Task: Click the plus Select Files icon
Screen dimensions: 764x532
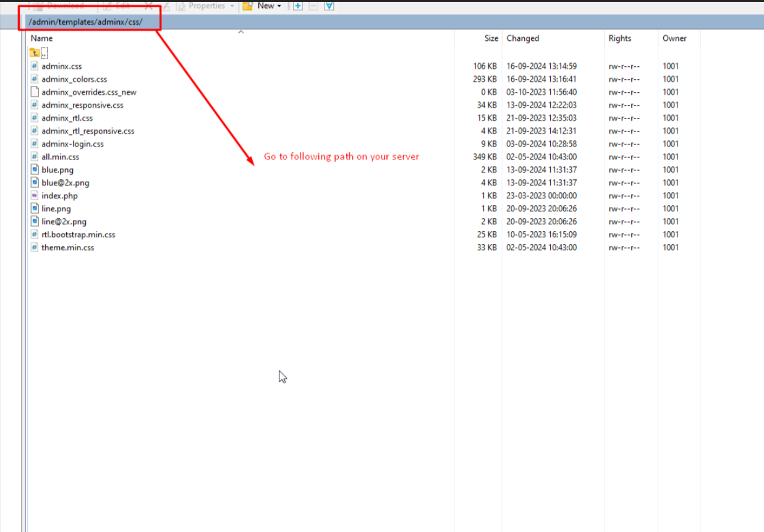Action: point(297,6)
